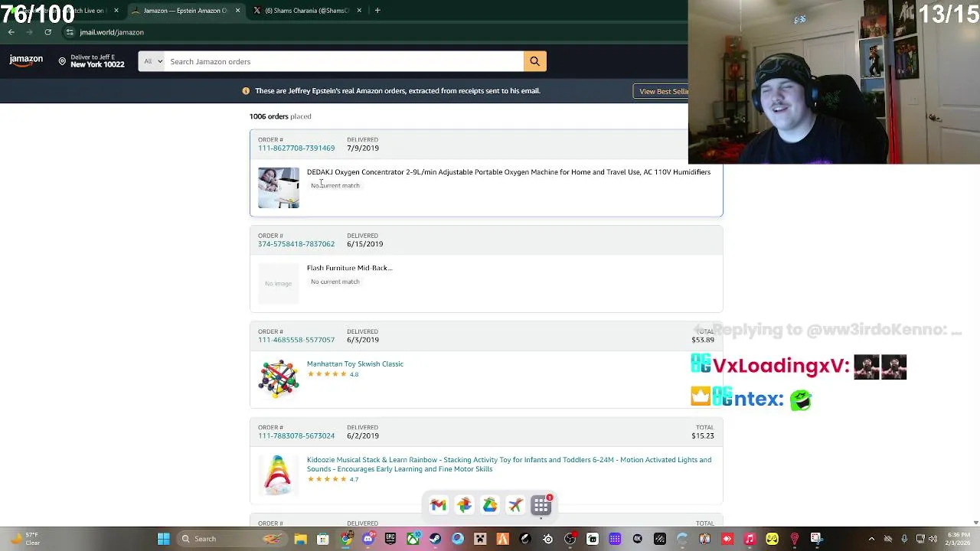Image resolution: width=980 pixels, height=551 pixels.
Task: Open Google Photos from the floating dock
Action: [464, 505]
